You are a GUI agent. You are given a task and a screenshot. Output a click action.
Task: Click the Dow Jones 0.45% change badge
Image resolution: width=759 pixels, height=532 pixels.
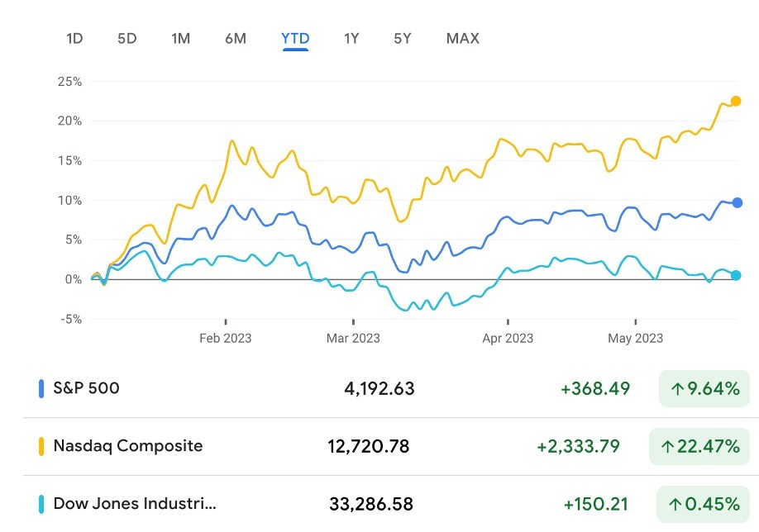point(704,504)
